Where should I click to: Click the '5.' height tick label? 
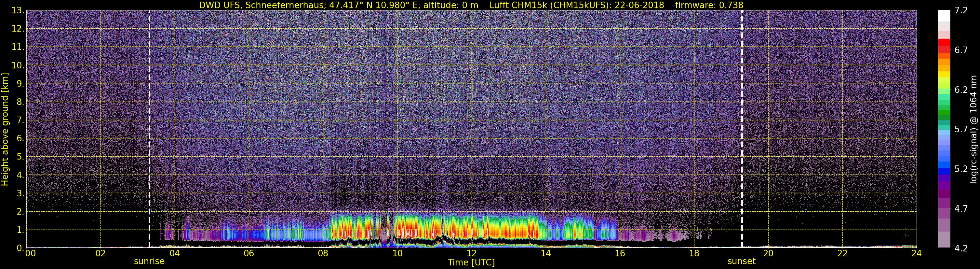[20, 157]
